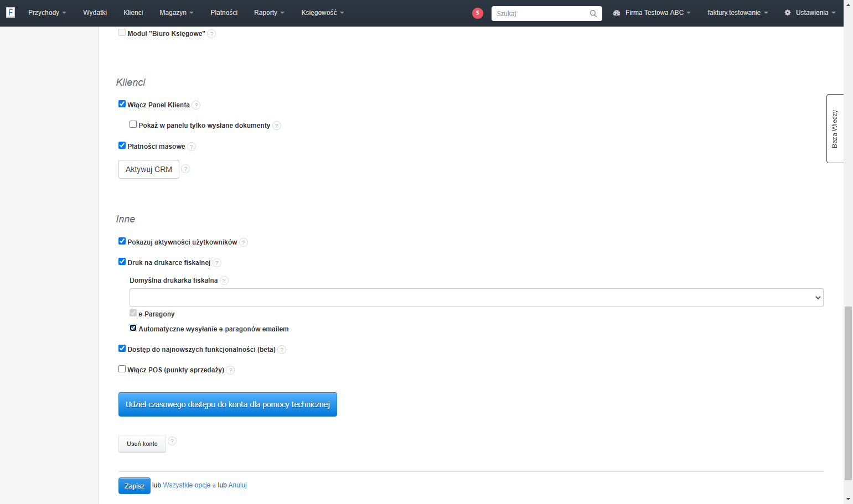Viewport: 853px width, 504px height.
Task: Show help for Płatności masowe
Action: tap(192, 147)
